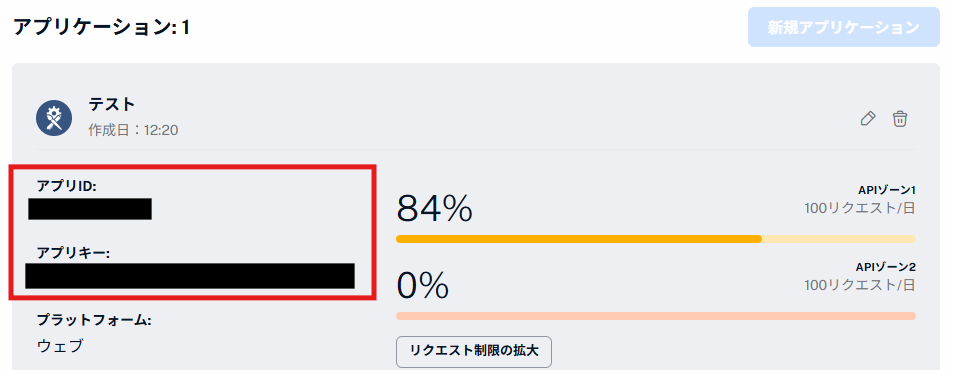Viewport: 953px width, 370px height.
Task: Click the APIゾーン2 empty progress bar
Action: [656, 316]
